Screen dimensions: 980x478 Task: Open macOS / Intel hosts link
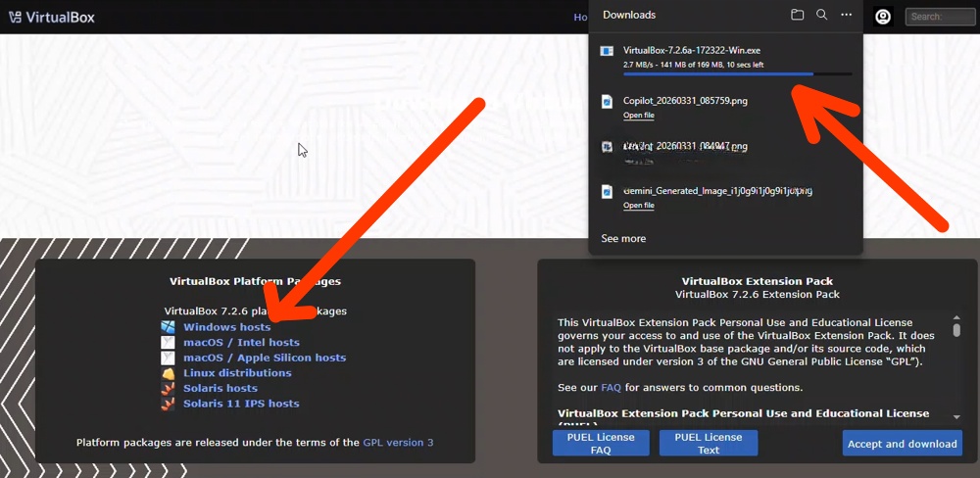point(241,343)
